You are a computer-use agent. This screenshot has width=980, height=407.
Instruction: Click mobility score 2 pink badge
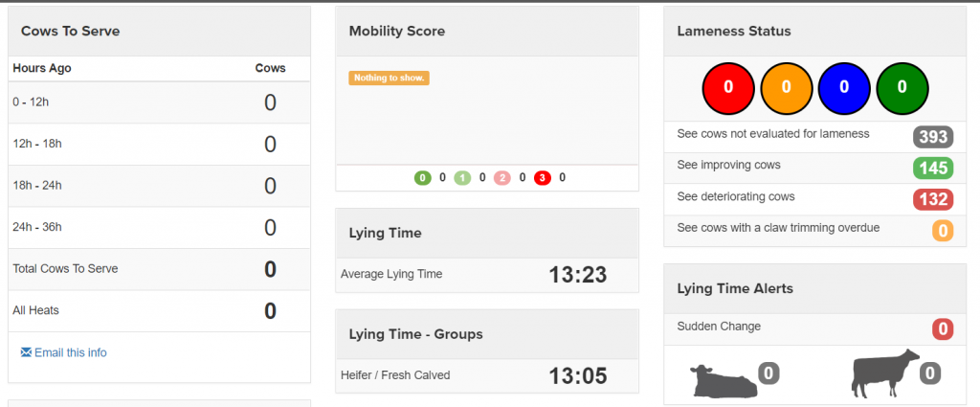(502, 177)
